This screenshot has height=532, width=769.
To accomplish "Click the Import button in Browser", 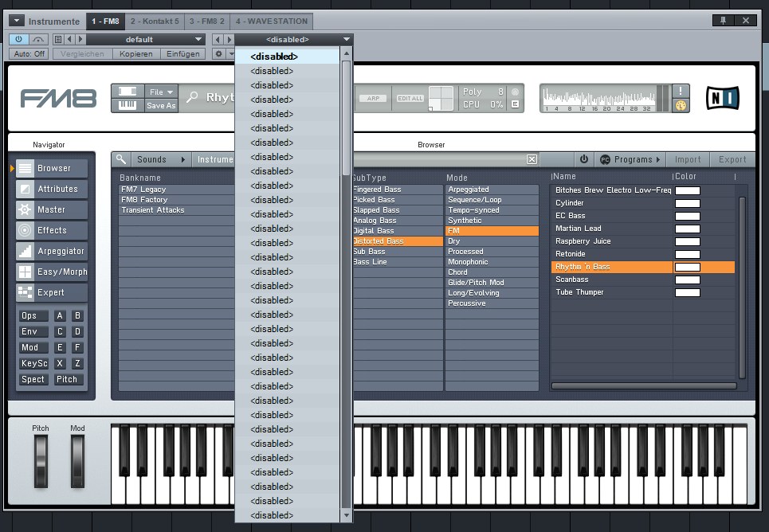I will click(688, 159).
